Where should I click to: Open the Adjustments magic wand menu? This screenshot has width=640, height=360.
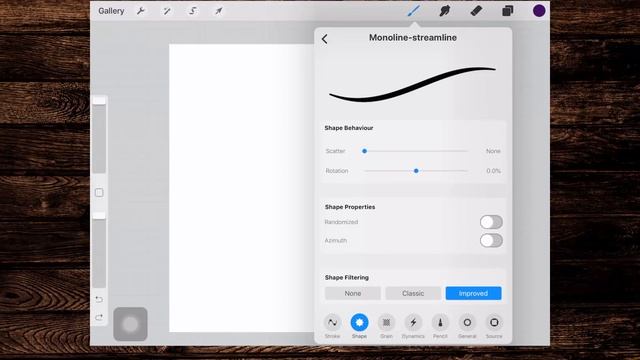tap(167, 11)
